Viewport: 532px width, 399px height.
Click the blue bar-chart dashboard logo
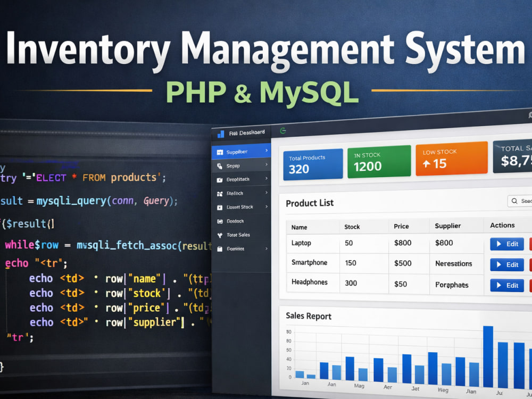[x=221, y=134]
